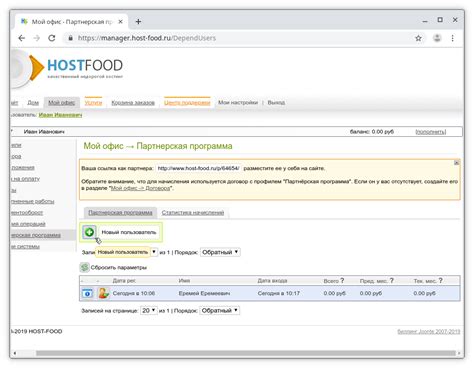Open the browser profile avatar icon
The height and width of the screenshot is (368, 474).
(x=437, y=38)
